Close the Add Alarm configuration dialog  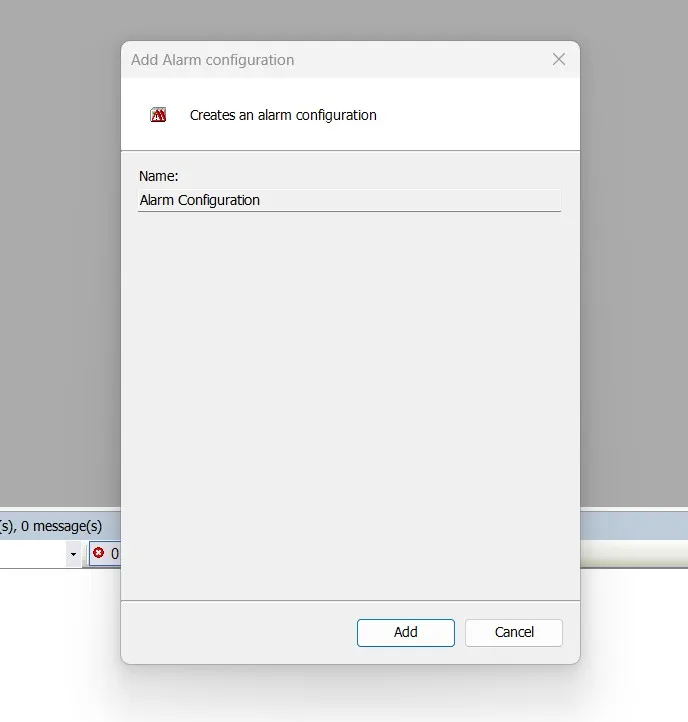click(x=559, y=59)
